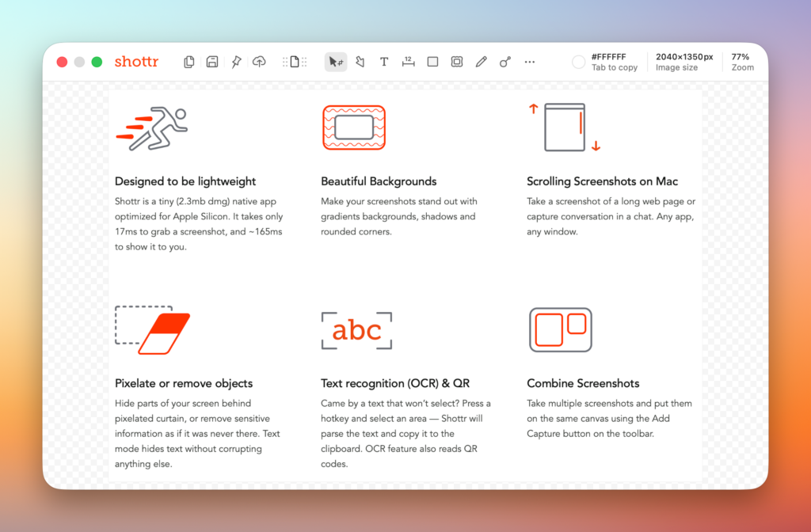811x532 pixels.
Task: Select the arrow pointer selection tool
Action: [x=336, y=62]
